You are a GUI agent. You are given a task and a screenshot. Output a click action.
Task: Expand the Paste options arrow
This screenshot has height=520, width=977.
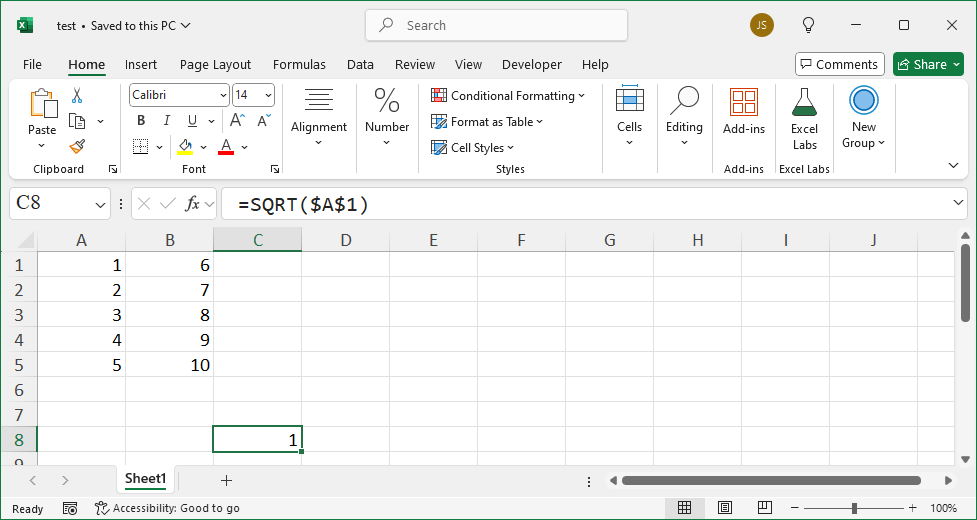[42, 146]
